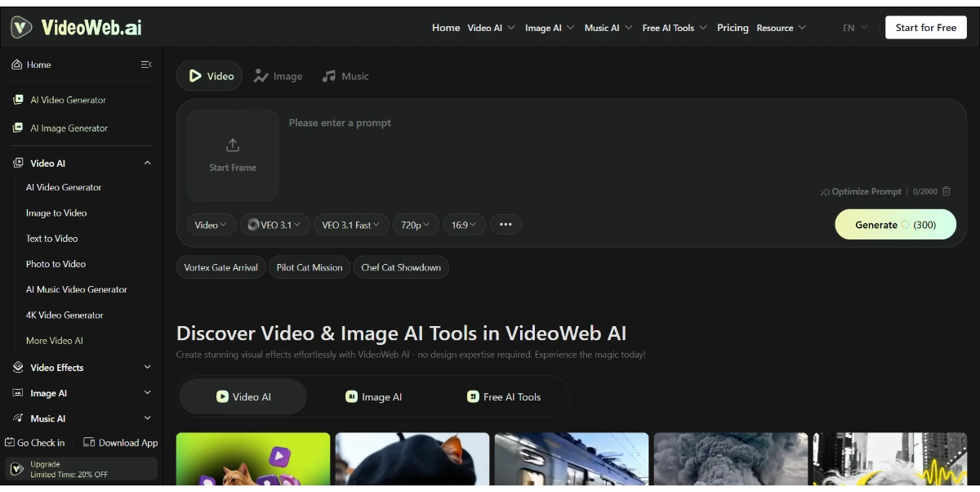Switch to the Music tab
The image size is (980, 492).
pos(345,76)
